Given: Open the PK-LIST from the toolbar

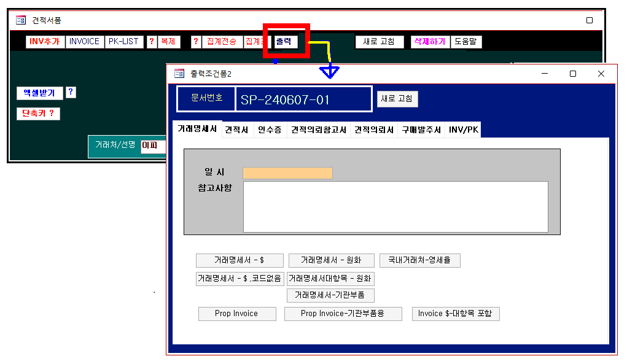Looking at the screenshot, I should pos(123,42).
